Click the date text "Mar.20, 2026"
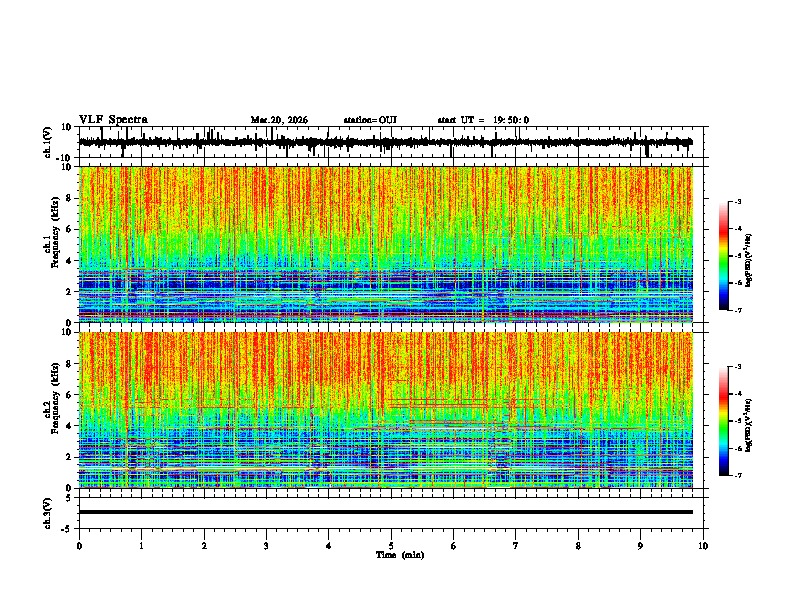This screenshot has height=612, width=792. (279, 120)
